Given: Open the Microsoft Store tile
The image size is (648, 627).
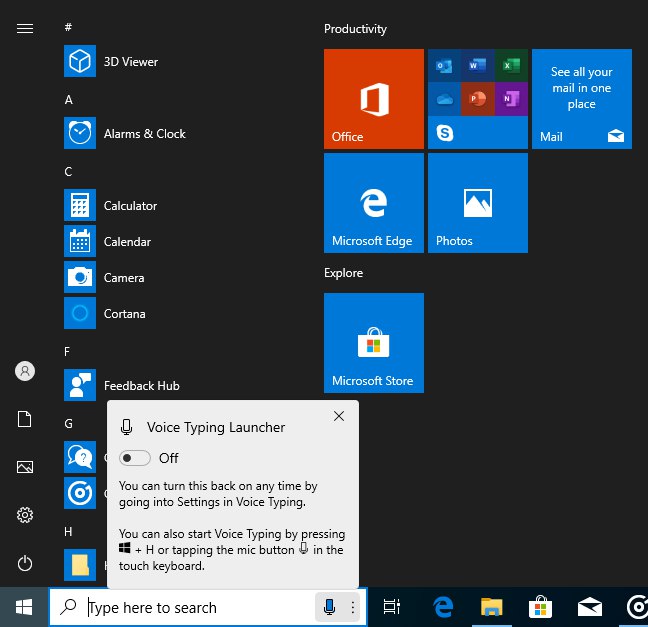Looking at the screenshot, I should (374, 343).
